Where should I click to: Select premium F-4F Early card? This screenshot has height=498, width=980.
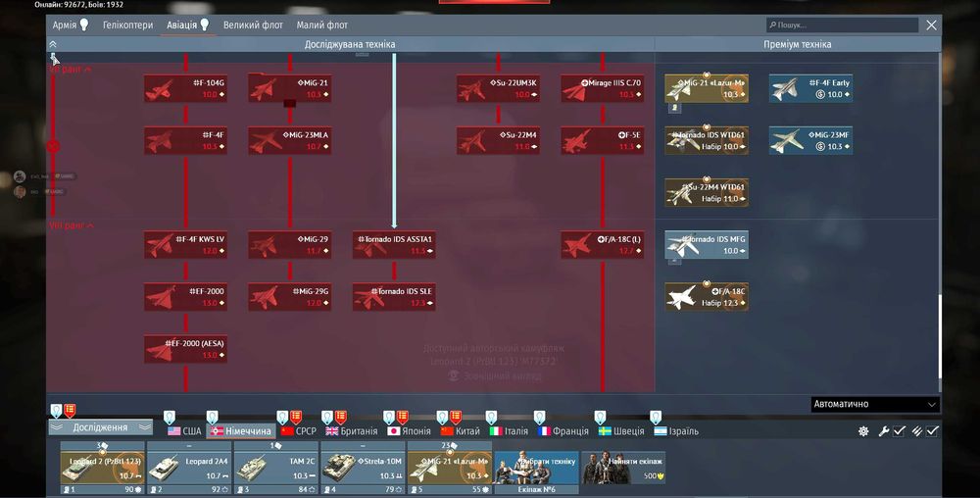pyautogui.click(x=810, y=88)
